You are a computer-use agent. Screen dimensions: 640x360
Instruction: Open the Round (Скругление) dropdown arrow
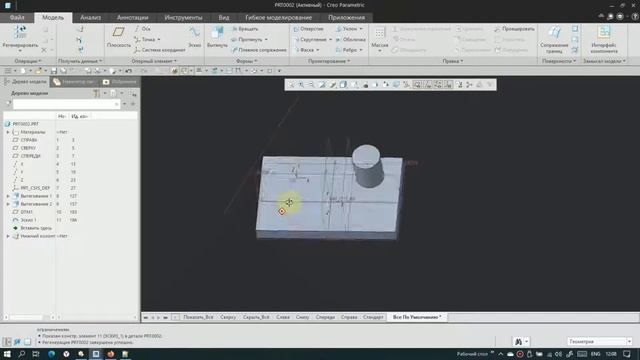(x=330, y=40)
